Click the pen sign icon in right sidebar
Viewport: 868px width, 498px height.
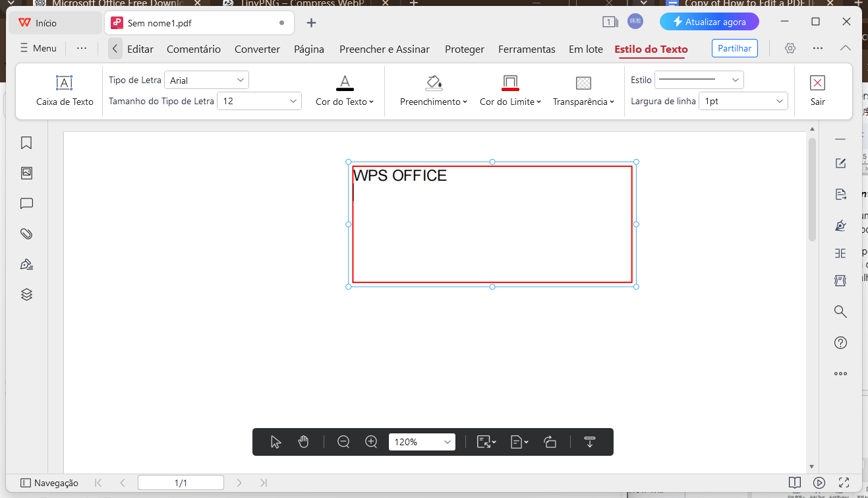click(840, 225)
